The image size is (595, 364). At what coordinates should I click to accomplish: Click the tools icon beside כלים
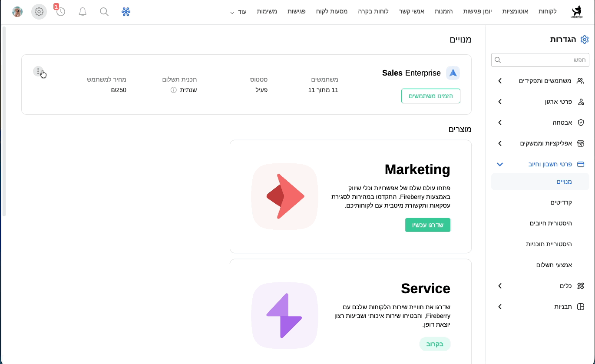tap(581, 286)
